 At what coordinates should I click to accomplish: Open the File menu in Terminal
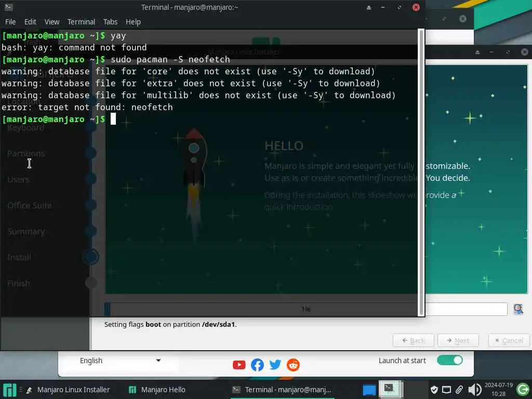(x=10, y=22)
